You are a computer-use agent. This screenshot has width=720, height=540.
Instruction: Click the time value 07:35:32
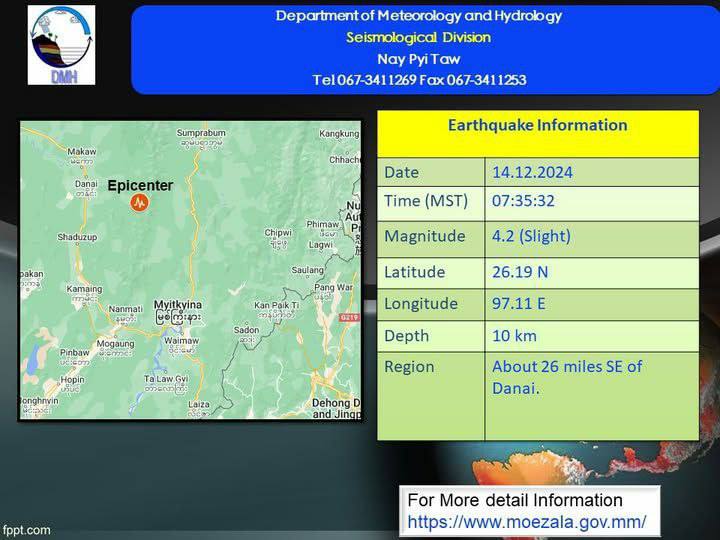tap(523, 202)
